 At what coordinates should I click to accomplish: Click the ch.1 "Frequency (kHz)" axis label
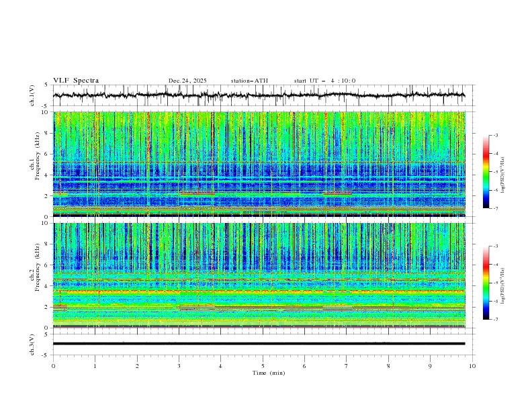(x=38, y=156)
